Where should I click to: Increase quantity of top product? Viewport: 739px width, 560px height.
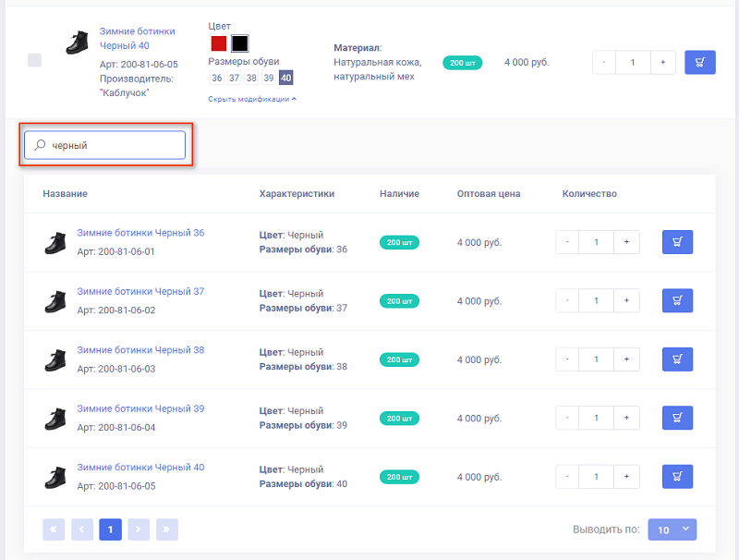pos(662,62)
